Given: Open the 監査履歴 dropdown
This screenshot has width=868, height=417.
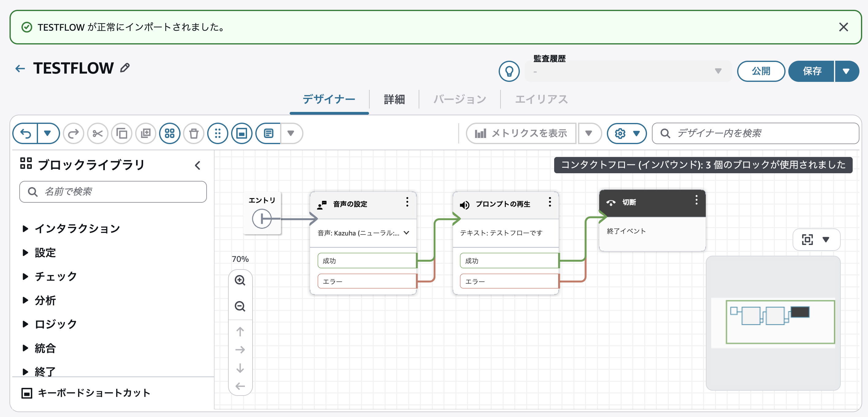Looking at the screenshot, I should point(628,71).
